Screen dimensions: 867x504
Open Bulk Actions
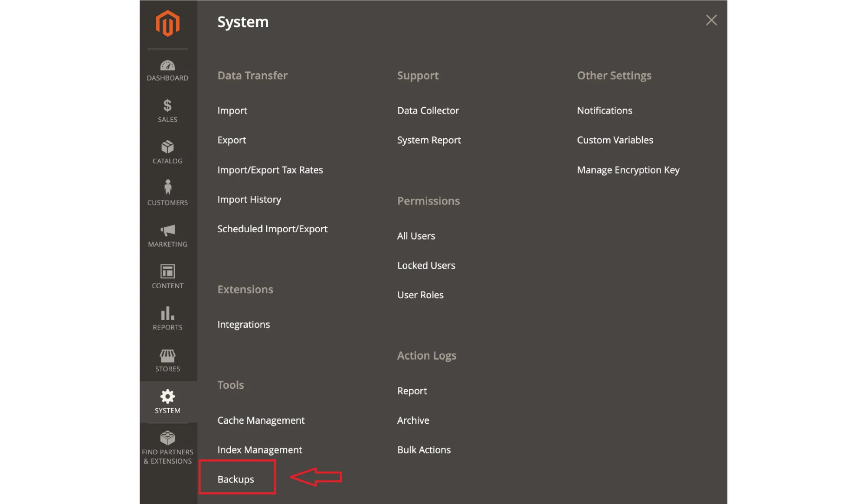click(424, 450)
